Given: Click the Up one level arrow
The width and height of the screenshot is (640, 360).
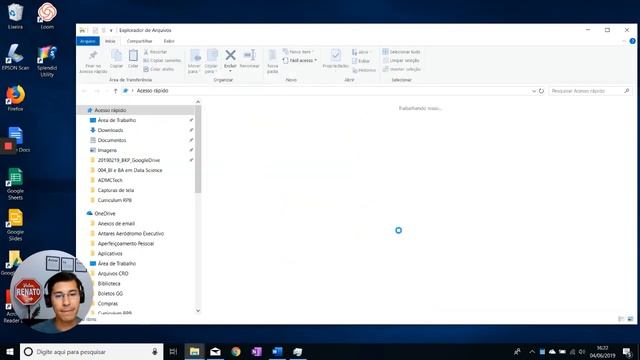Looking at the screenshot, I should [x=116, y=91].
